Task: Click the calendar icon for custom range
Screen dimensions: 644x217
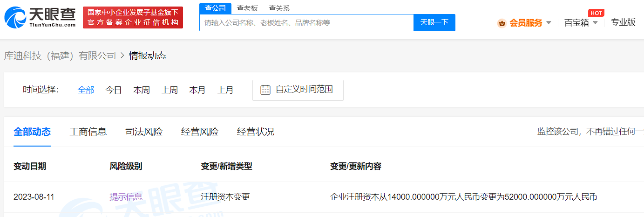Action: tap(265, 90)
